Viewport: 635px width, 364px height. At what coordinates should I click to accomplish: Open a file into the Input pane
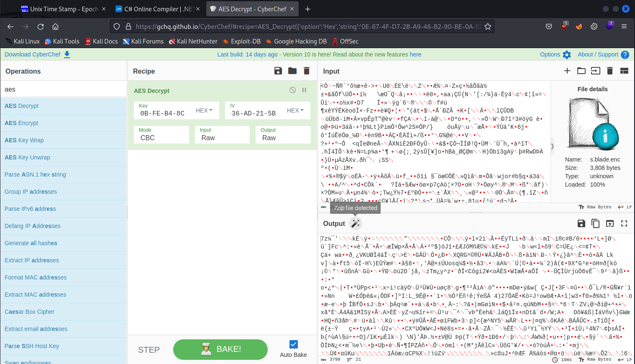(x=581, y=71)
